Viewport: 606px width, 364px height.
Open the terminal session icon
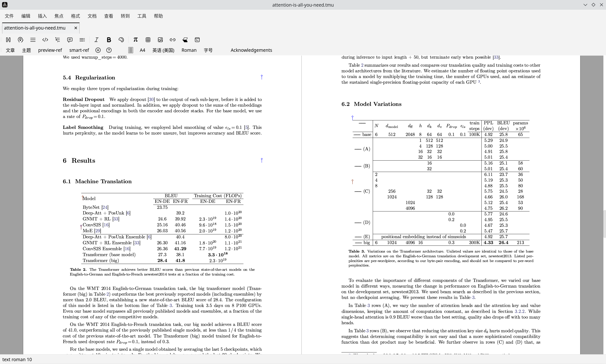[197, 40]
